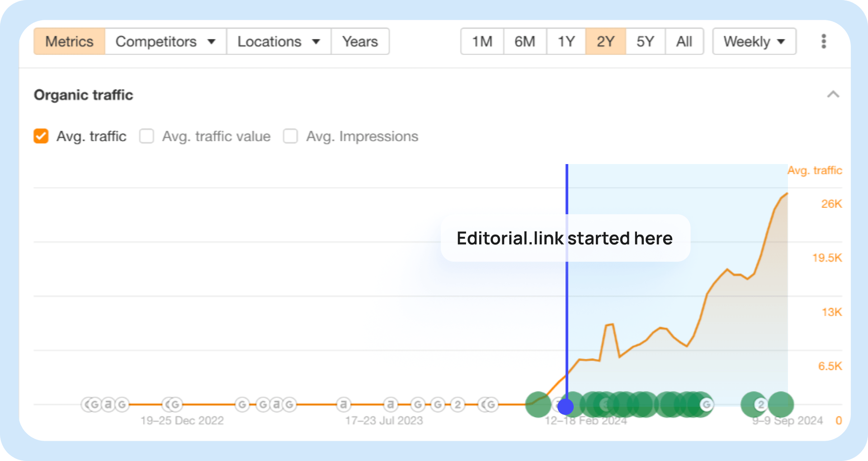
Task: Enable the Avg. traffic value checkbox
Action: click(x=146, y=136)
